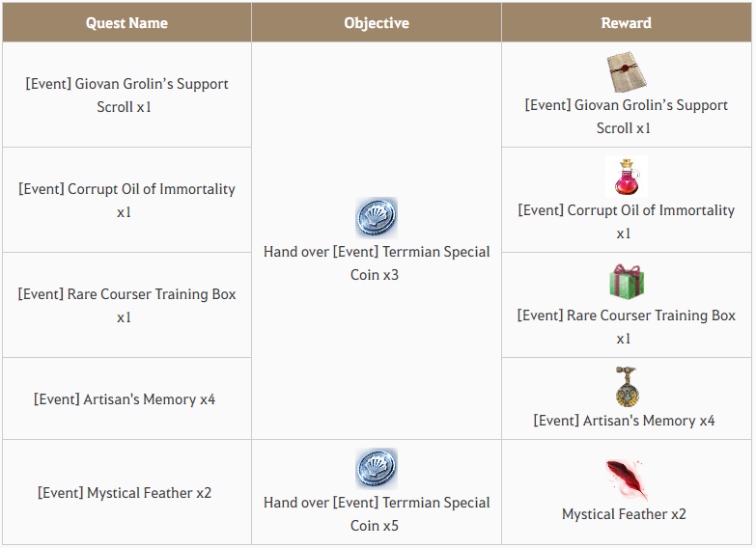
Task: Click the Hand over Coin x5 objective text
Action: point(377,514)
